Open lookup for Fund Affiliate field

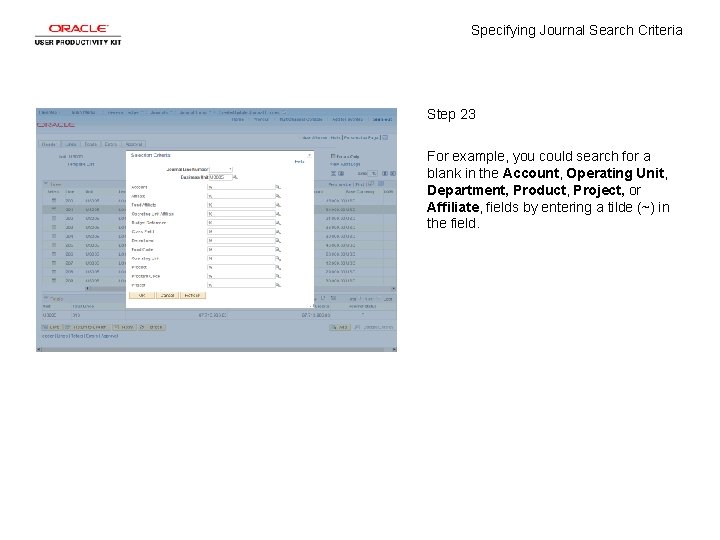pos(278,205)
